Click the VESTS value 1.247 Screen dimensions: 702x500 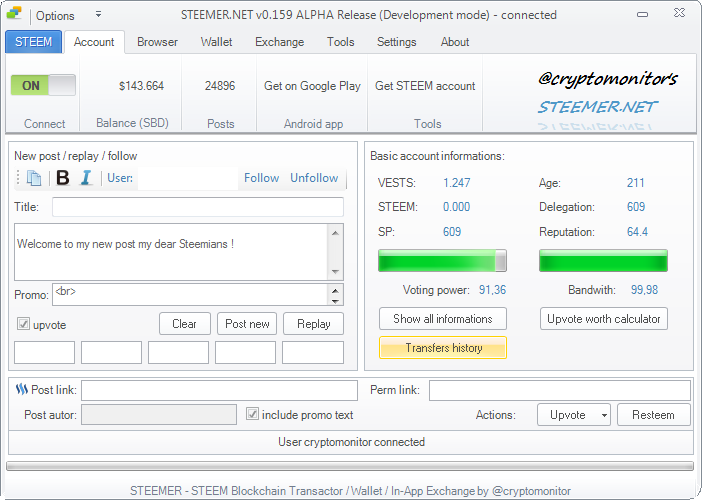click(457, 183)
